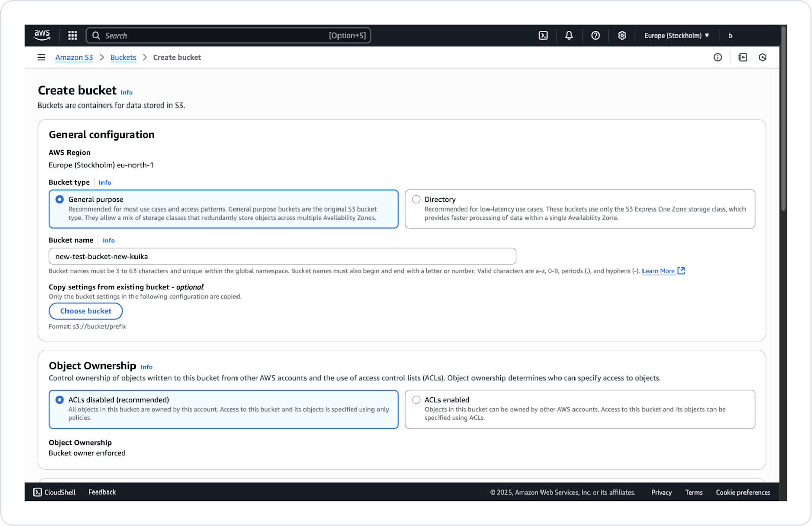Screen dimensions: 812x526
Task: Select General purpose bucket type
Action: coord(224,209)
